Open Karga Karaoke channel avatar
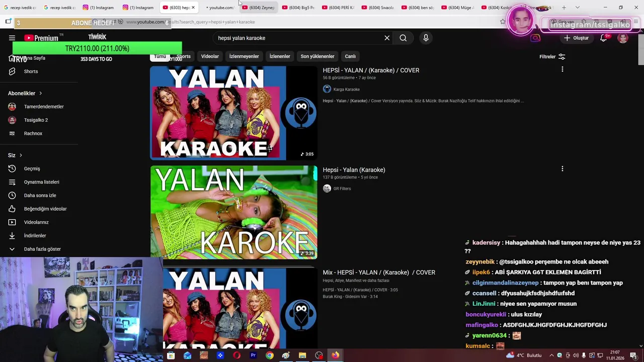 (x=327, y=89)
